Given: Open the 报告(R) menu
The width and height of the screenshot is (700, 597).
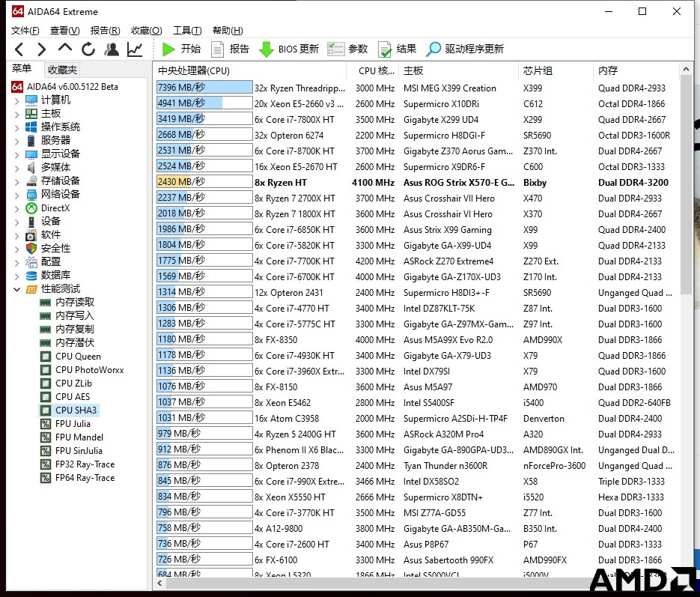Looking at the screenshot, I should [x=106, y=31].
